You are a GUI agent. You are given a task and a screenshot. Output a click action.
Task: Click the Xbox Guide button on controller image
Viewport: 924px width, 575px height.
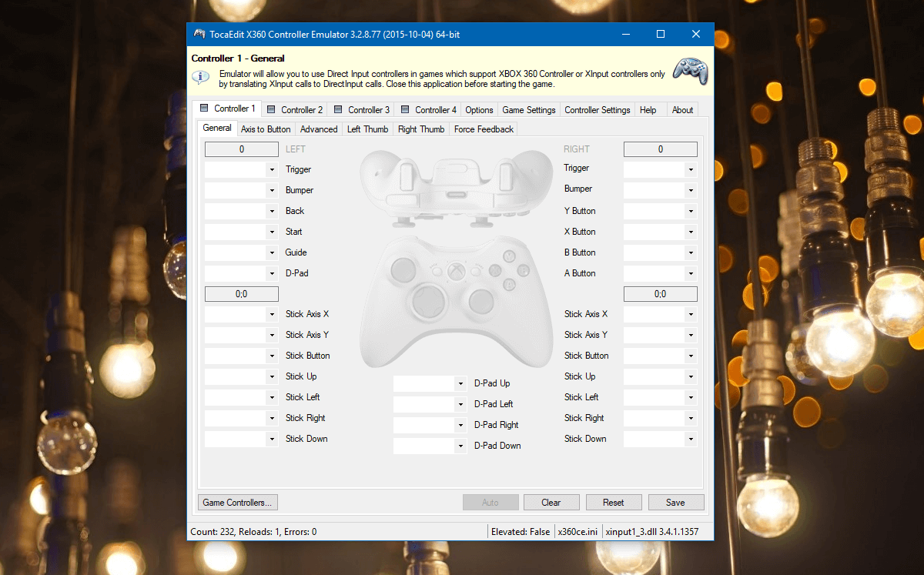(456, 271)
